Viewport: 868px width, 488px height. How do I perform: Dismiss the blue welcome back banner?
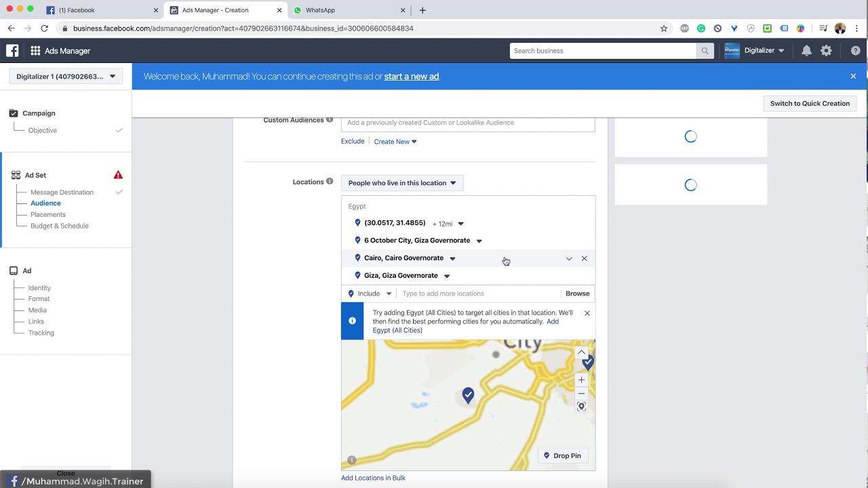[x=853, y=77]
